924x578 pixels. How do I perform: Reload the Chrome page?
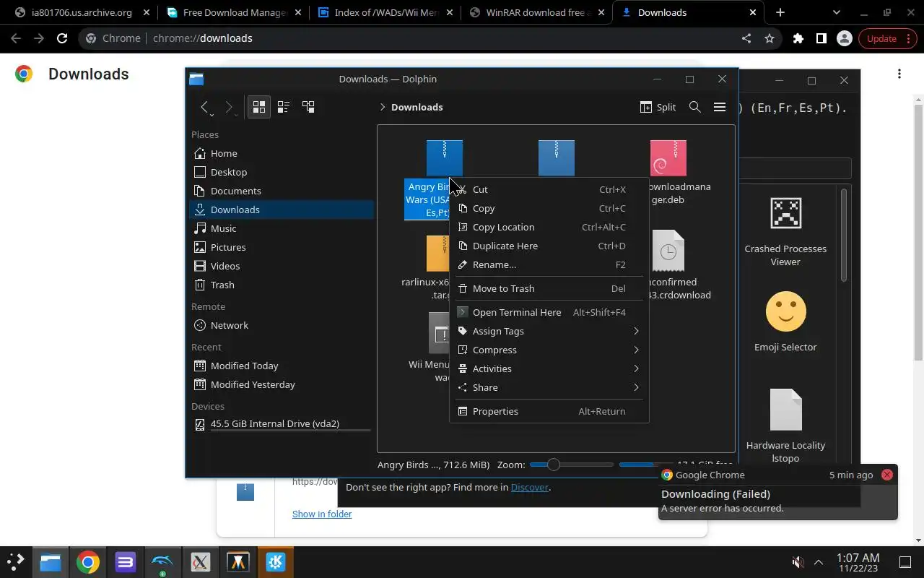(62, 38)
